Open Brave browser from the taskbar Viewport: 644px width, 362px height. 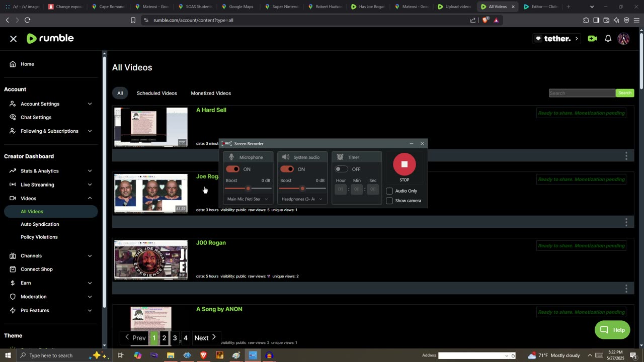coord(203,355)
